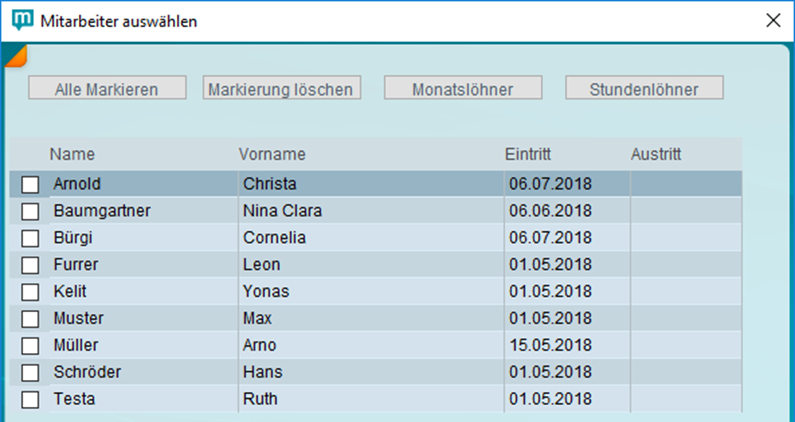Viewport: 795px width, 422px height.
Task: Click the Vorname column header
Action: [x=272, y=154]
